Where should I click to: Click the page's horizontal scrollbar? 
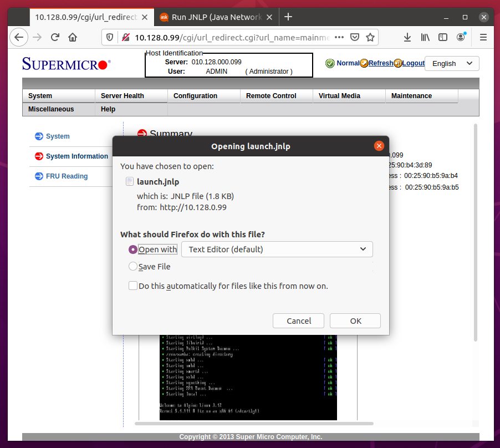point(254,424)
